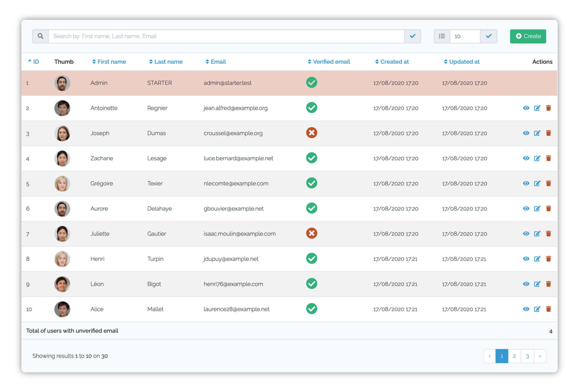Image resolution: width=579 pixels, height=392 pixels.
Task: Click trash icon for Alice Mallet
Action: [548, 309]
